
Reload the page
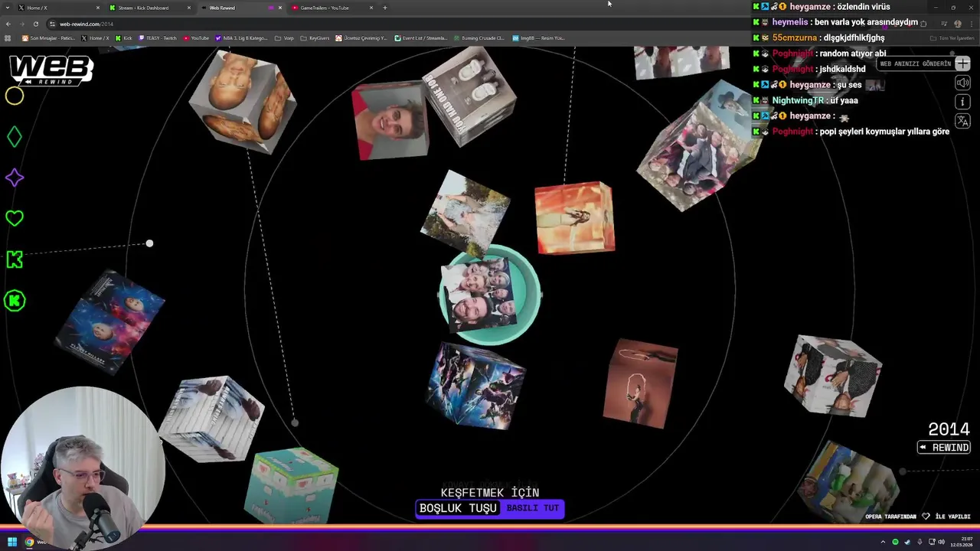tap(35, 24)
